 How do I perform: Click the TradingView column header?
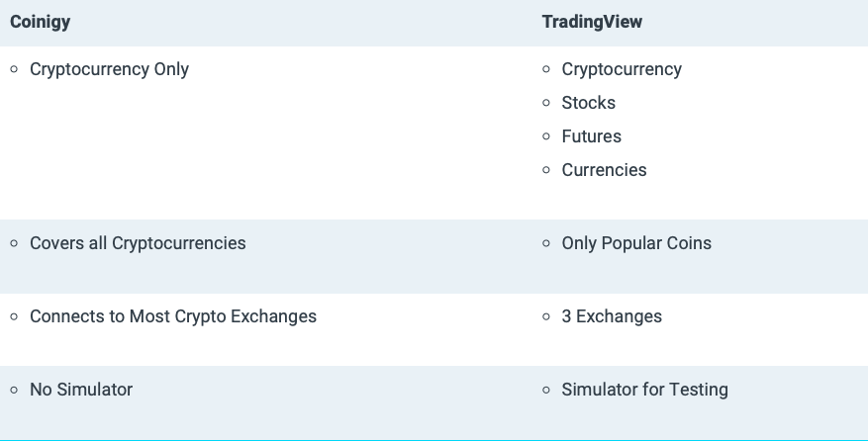592,22
